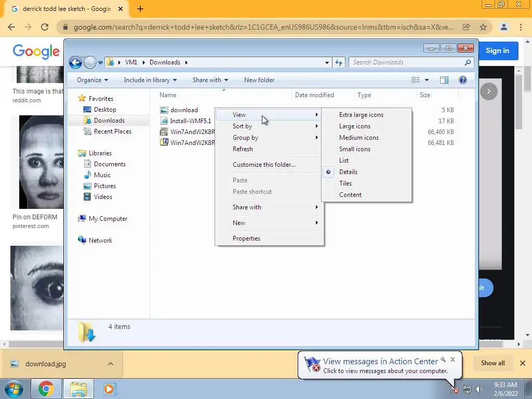Click the Install-WMF5.1 file icon
532x399 pixels.
(x=164, y=121)
